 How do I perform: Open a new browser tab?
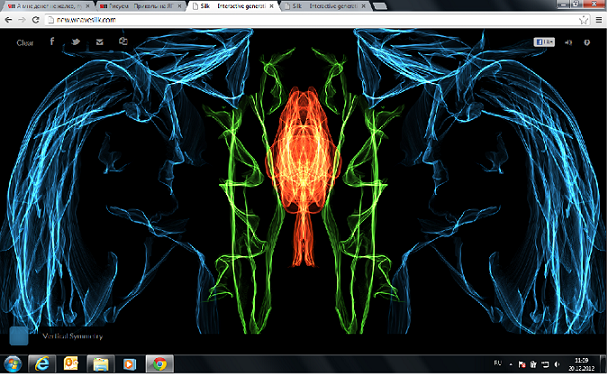(x=380, y=6)
